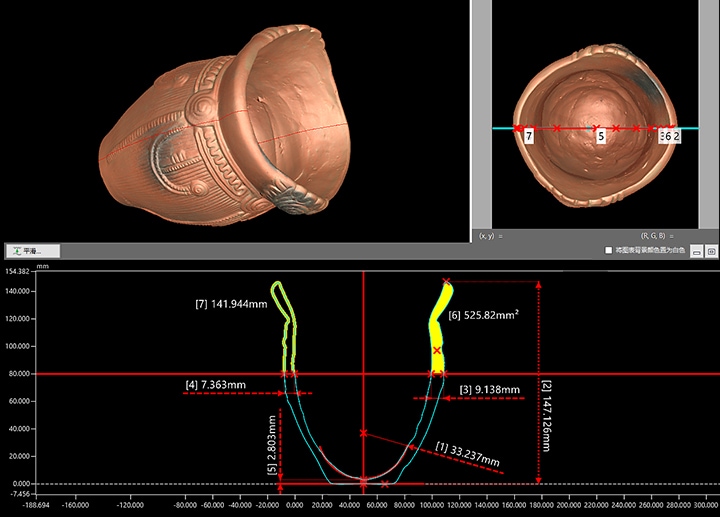Select the [7] 141.944mm measurement label

point(231,303)
